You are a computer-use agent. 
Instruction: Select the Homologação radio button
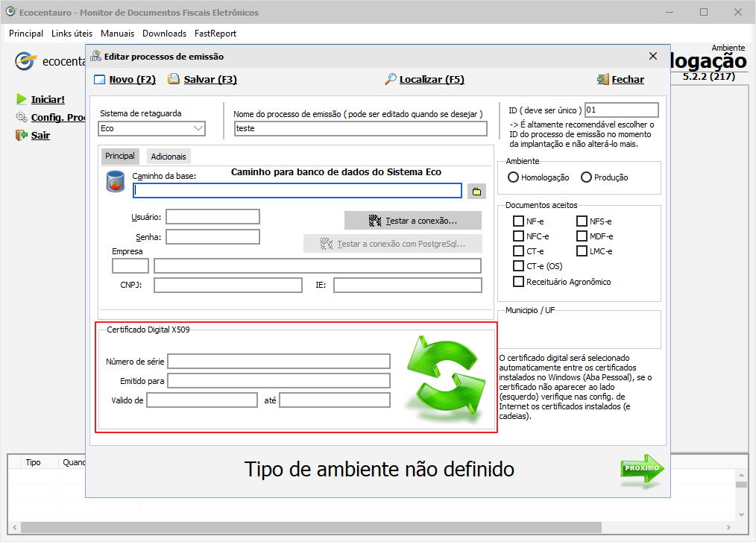point(513,177)
